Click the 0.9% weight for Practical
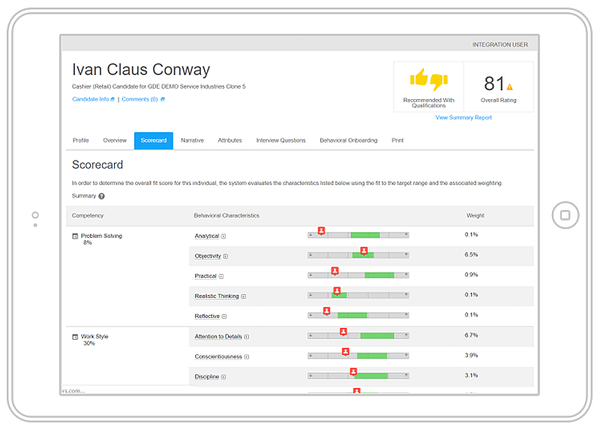The width and height of the screenshot is (600, 433). tap(471, 275)
